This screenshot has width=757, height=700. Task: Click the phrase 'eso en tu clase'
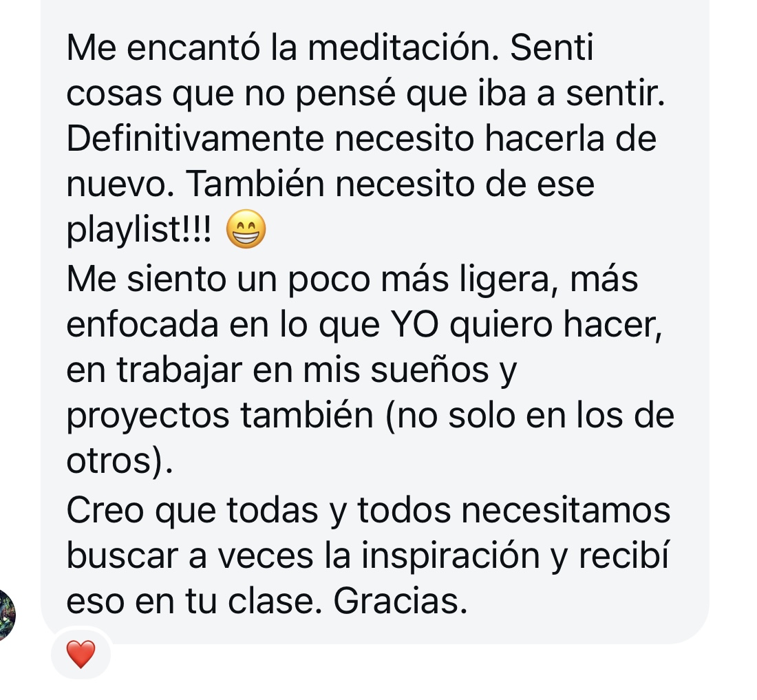coord(192,602)
